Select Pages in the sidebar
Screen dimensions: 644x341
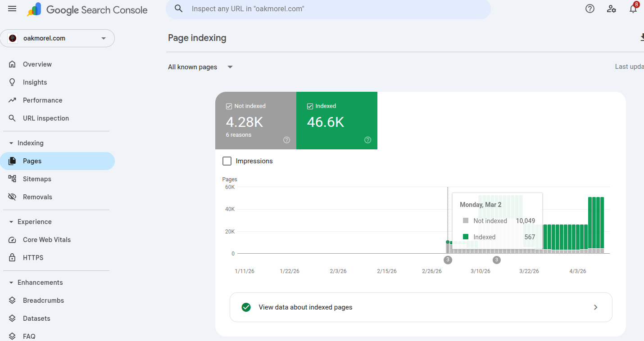57,161
